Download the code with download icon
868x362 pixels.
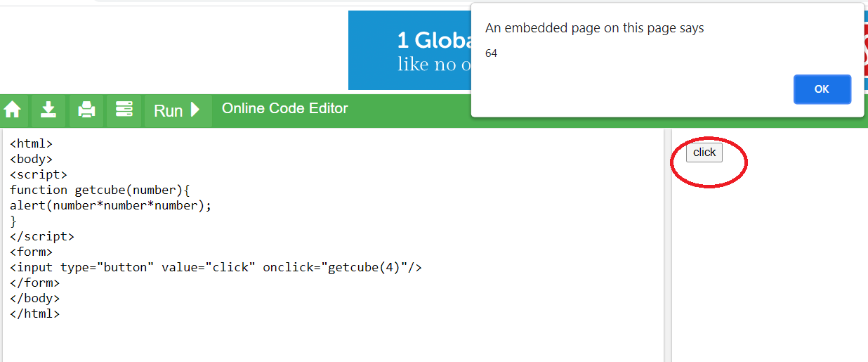tap(48, 110)
